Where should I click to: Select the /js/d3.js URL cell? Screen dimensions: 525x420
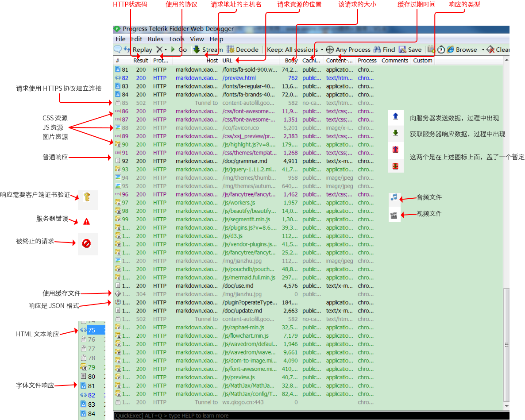(232, 236)
